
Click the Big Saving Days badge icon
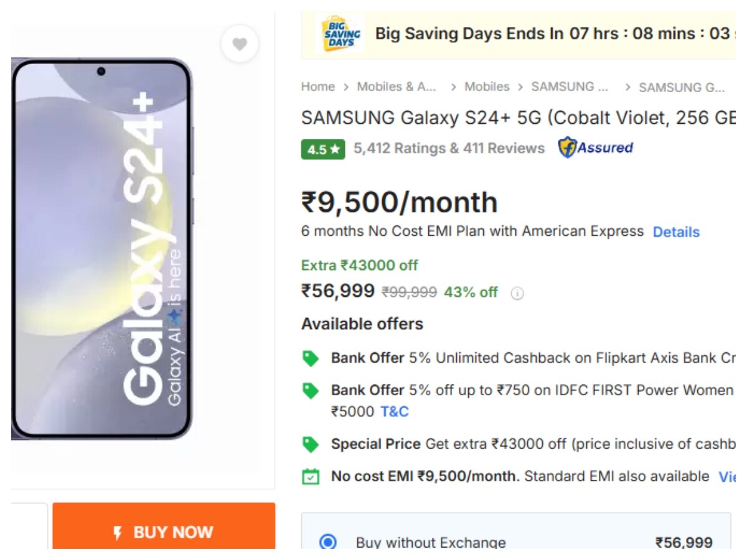(x=340, y=34)
